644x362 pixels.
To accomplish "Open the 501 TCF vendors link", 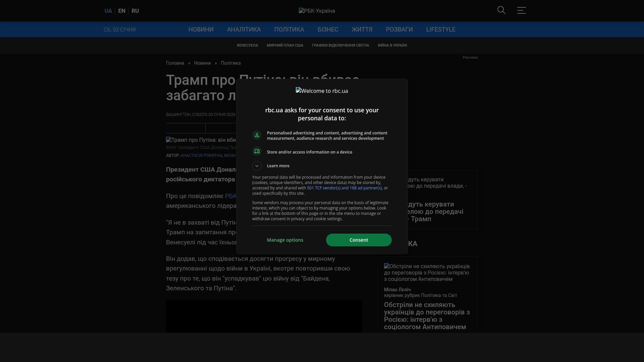I will pyautogui.click(x=344, y=188).
